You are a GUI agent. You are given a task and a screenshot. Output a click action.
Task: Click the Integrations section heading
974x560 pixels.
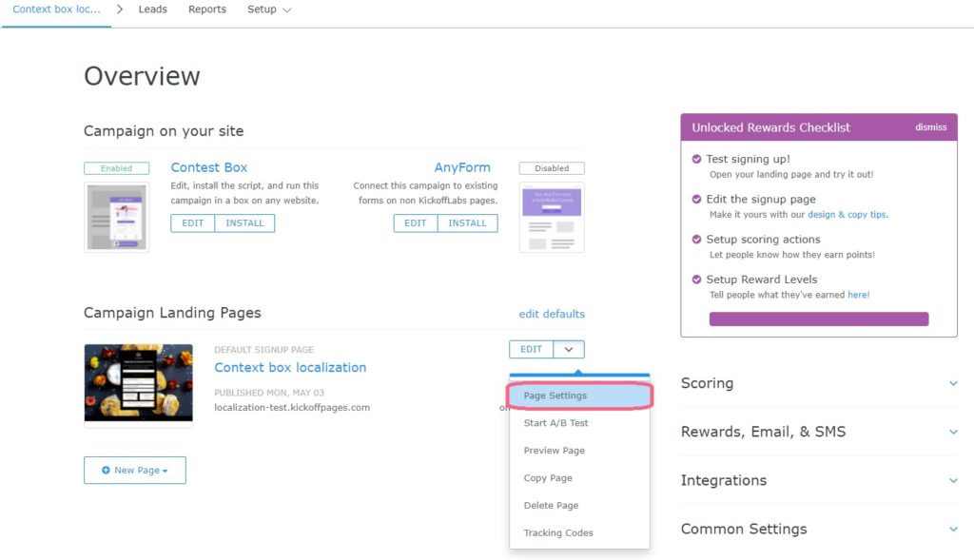tap(724, 480)
